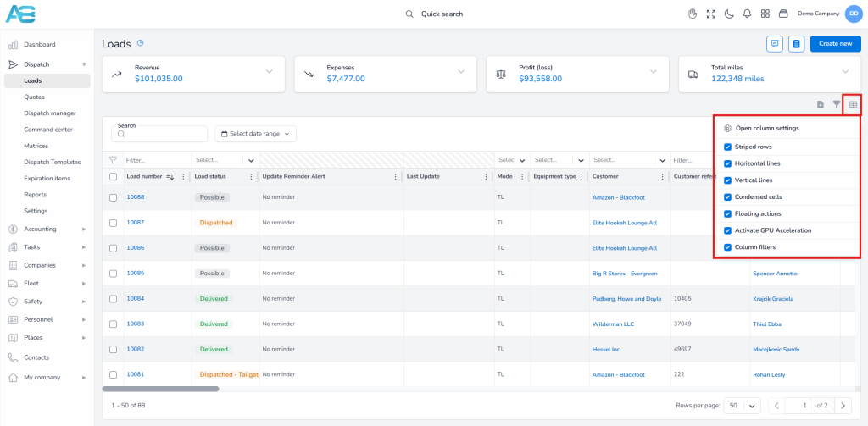The width and height of the screenshot is (868, 426).
Task: Expand the Expenses card
Action: [x=461, y=71]
